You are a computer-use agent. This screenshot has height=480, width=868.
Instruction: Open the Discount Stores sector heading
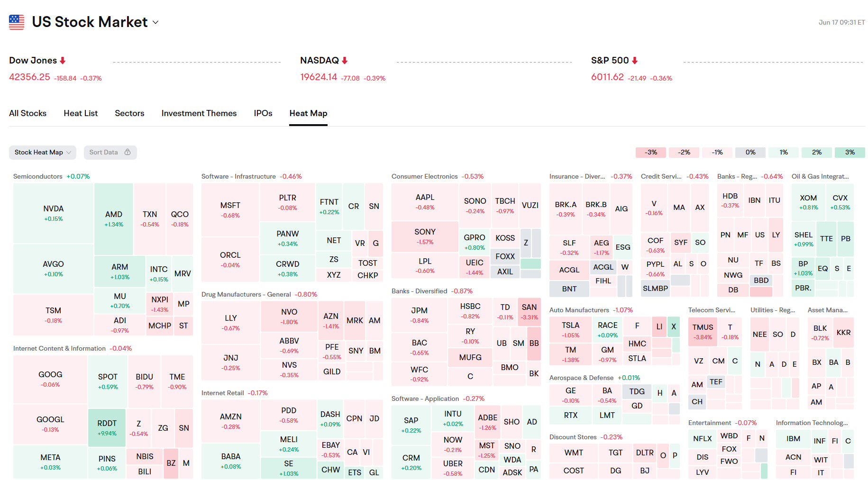573,437
